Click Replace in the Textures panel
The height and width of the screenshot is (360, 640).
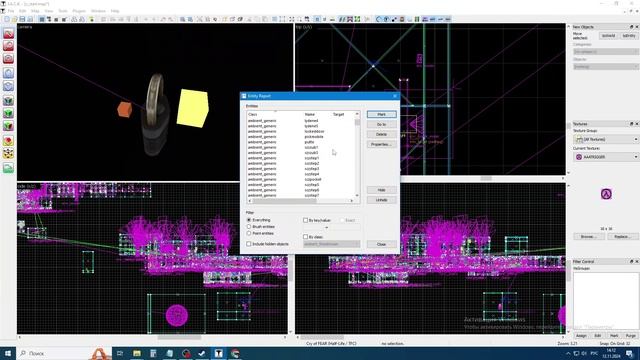622,237
